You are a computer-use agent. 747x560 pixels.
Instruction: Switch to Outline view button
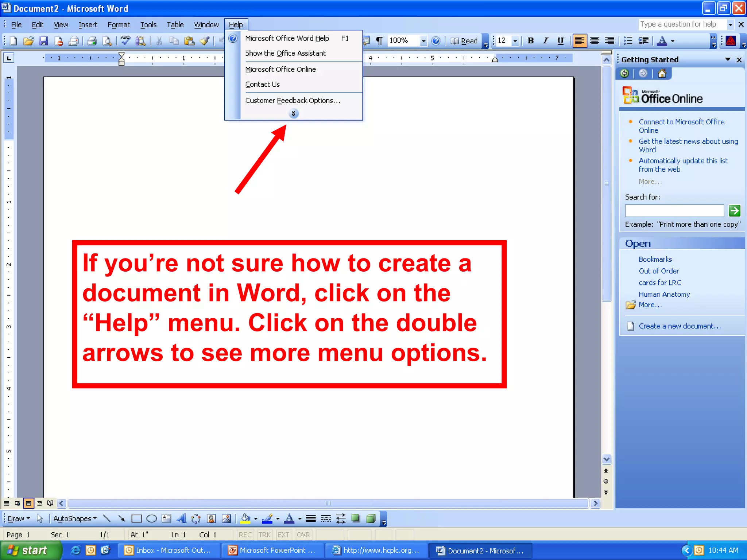39,503
